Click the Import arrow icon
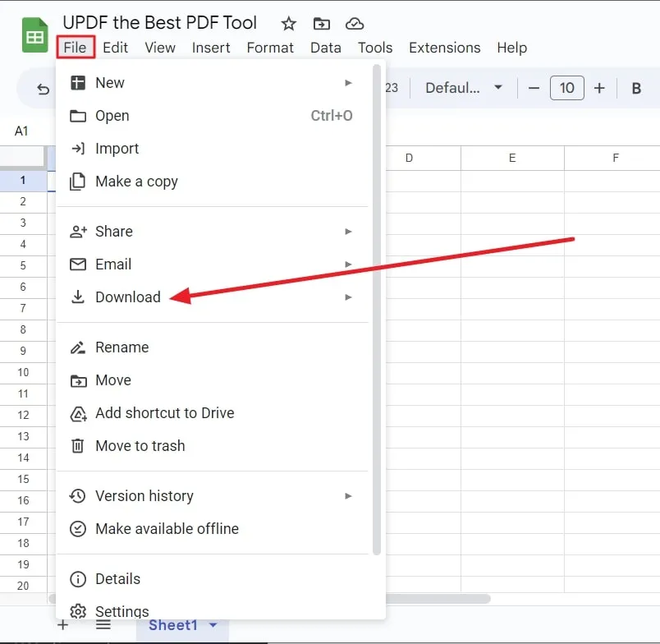Viewport: 660px width, 644px height. [78, 148]
